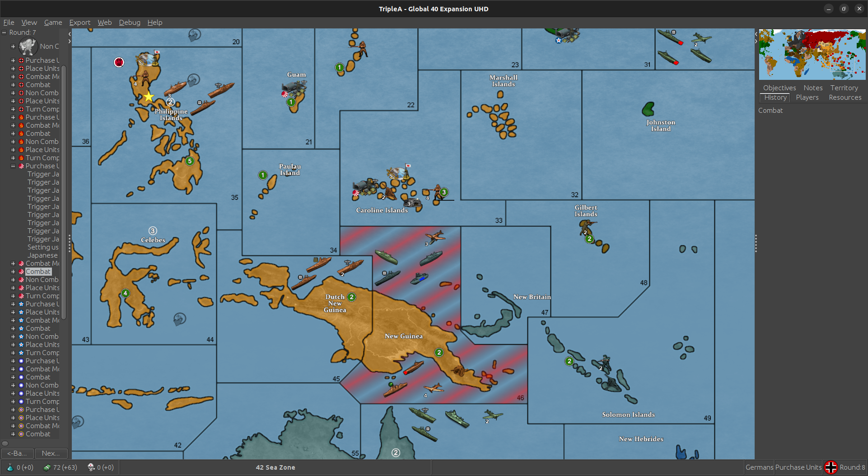Click the Marshall Islands territory label
This screenshot has height=476, width=868.
[x=504, y=81]
